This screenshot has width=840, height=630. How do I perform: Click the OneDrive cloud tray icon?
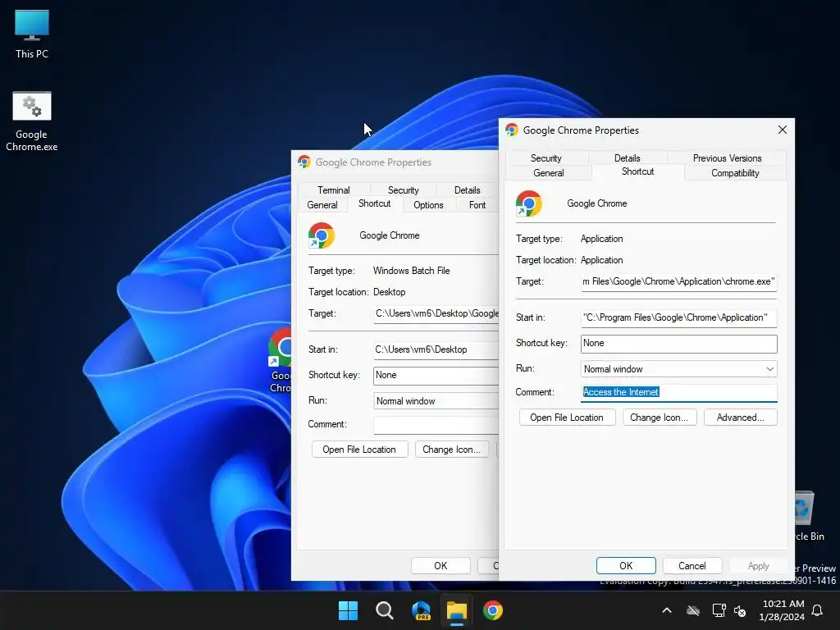click(x=693, y=610)
